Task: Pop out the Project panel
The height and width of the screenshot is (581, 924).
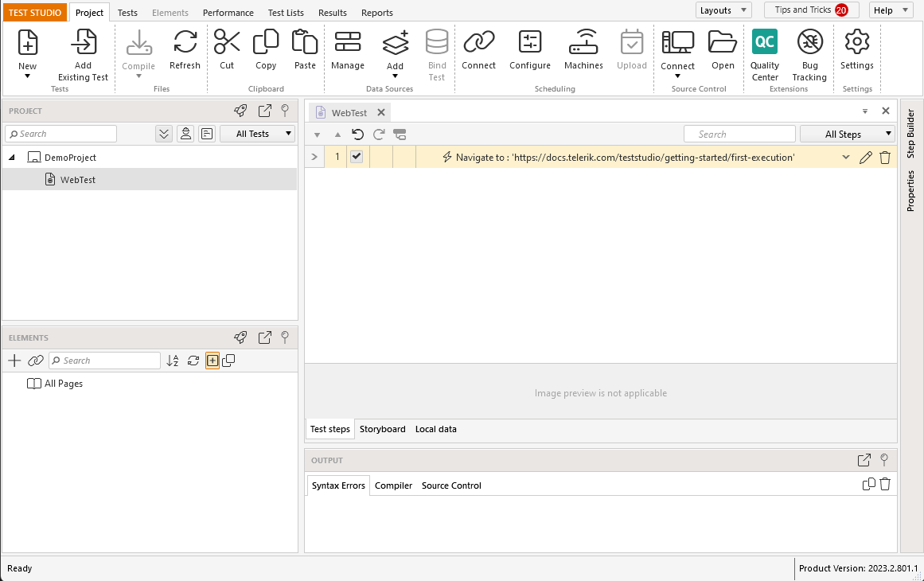Action: click(x=265, y=110)
